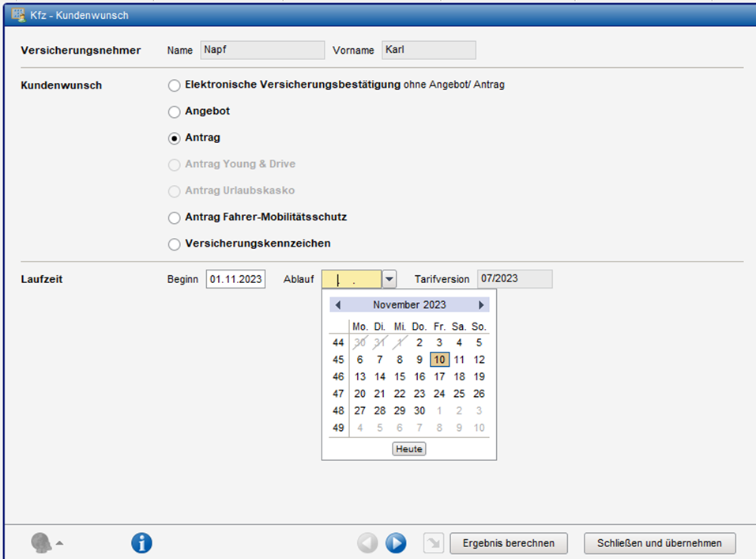
Task: Open the Ablauf date dropdown arrow
Action: click(389, 279)
